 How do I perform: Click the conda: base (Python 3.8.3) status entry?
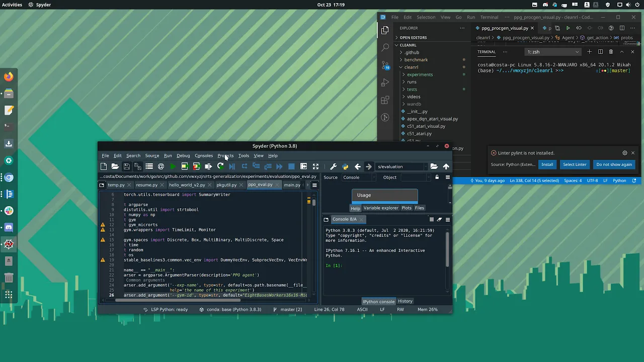point(230,310)
